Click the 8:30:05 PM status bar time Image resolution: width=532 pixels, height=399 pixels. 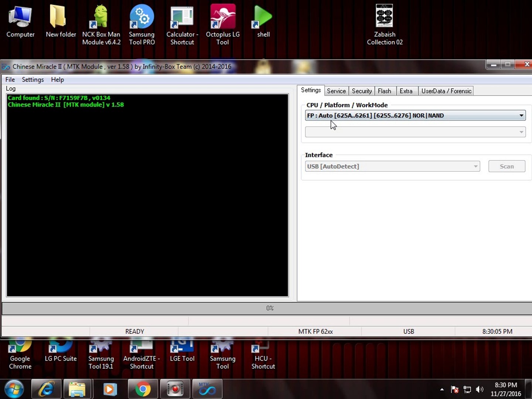(497, 331)
